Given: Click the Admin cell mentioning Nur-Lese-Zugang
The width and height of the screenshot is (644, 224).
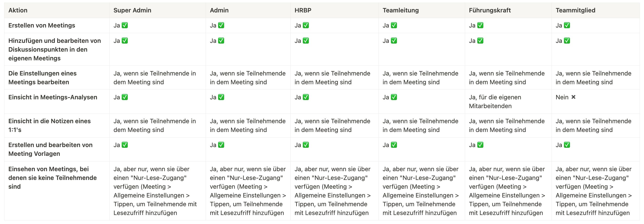Looking at the screenshot, I should coord(248,191).
